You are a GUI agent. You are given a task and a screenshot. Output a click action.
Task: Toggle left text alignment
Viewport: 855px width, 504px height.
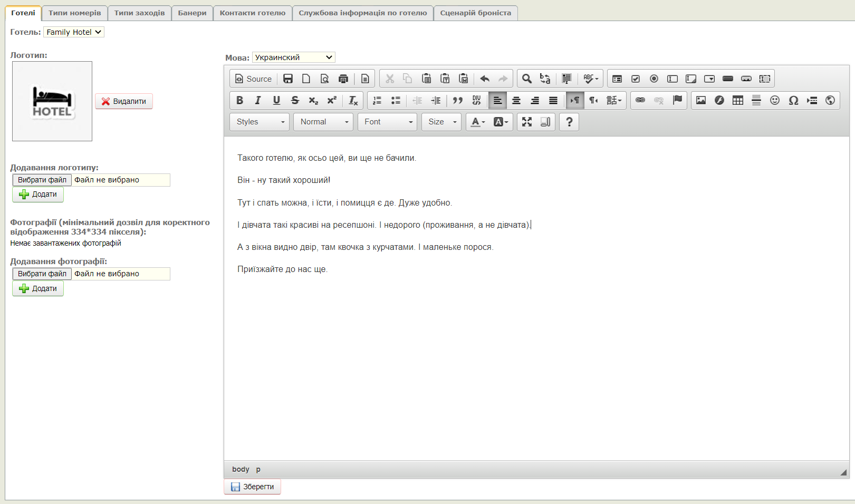pyautogui.click(x=497, y=100)
